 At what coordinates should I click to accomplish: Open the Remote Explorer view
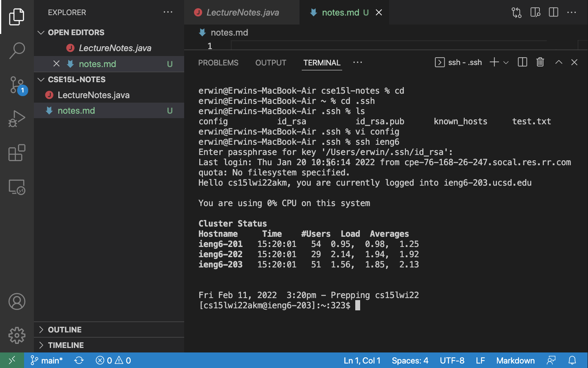[x=17, y=187]
